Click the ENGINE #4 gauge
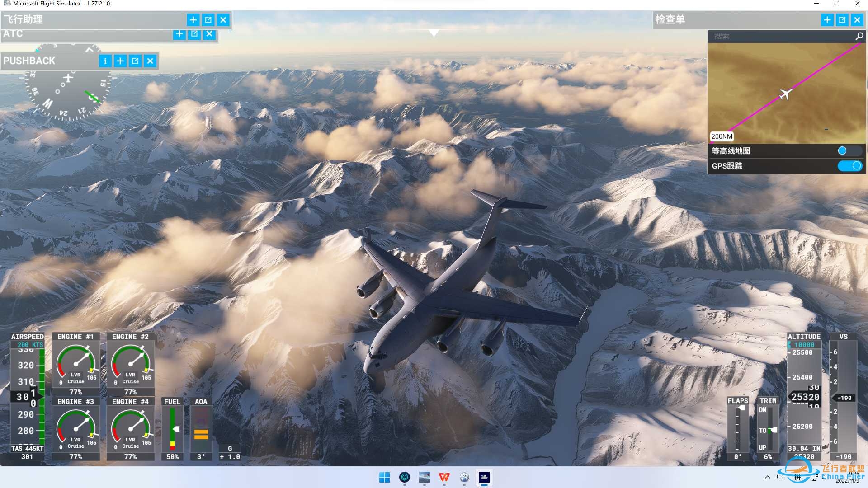 pos(131,429)
